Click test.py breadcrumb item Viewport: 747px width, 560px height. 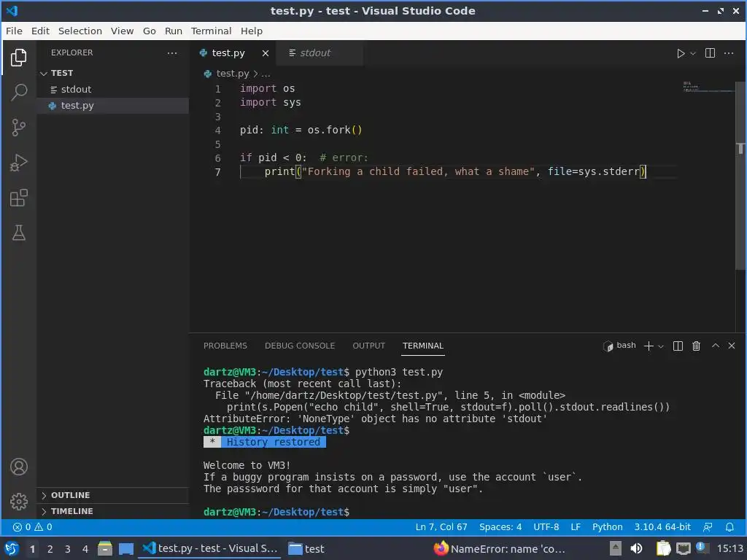click(233, 74)
